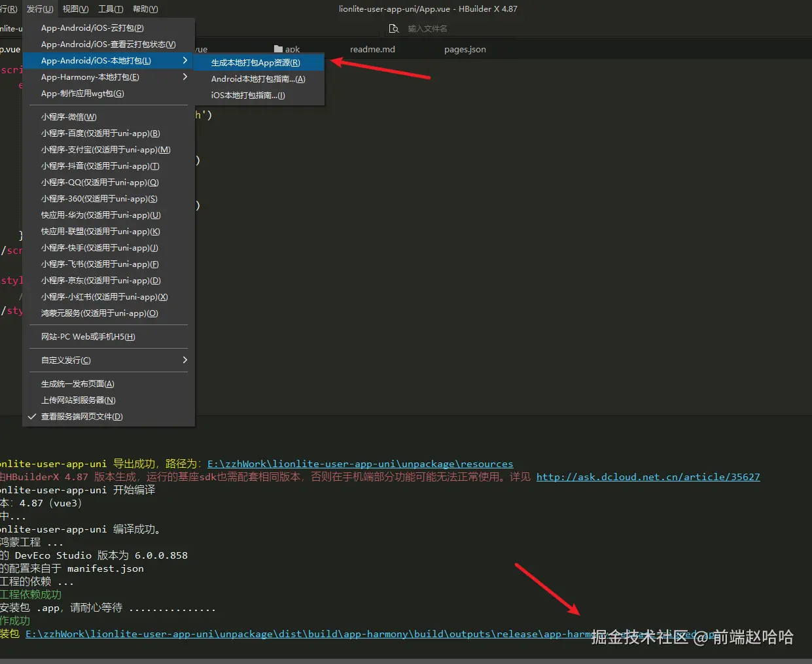
Task: Expand App-Android/iOS-本地打包(L) submenu arrow
Action: [x=185, y=60]
